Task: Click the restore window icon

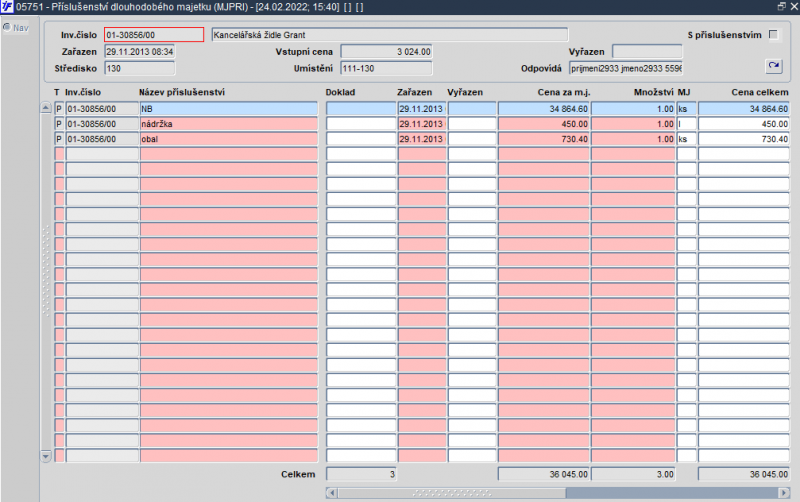Action: point(780,6)
